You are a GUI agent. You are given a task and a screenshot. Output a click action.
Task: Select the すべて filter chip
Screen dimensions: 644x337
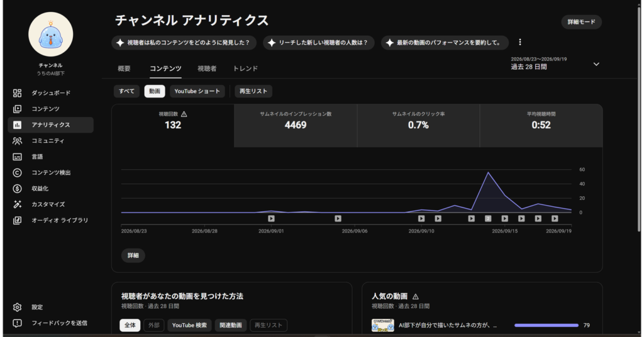click(126, 91)
